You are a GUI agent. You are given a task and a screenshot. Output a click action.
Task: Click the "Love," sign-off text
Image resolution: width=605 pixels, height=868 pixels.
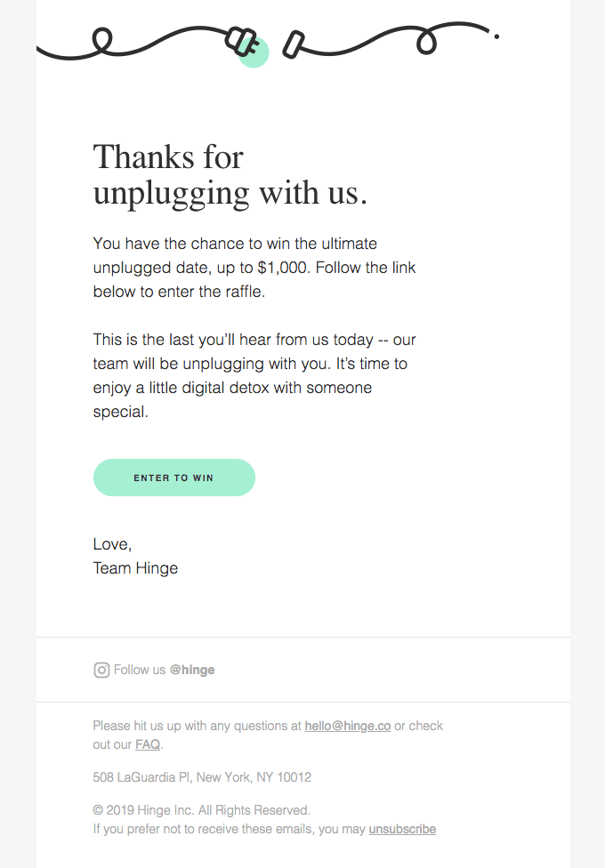(112, 544)
